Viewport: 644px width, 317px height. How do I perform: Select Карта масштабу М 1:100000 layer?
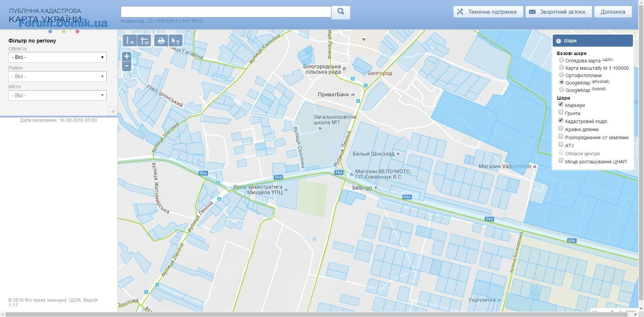tap(561, 67)
